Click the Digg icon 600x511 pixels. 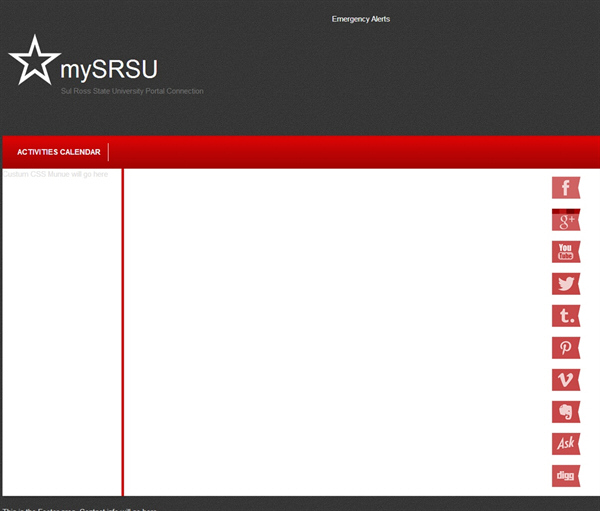(565, 476)
